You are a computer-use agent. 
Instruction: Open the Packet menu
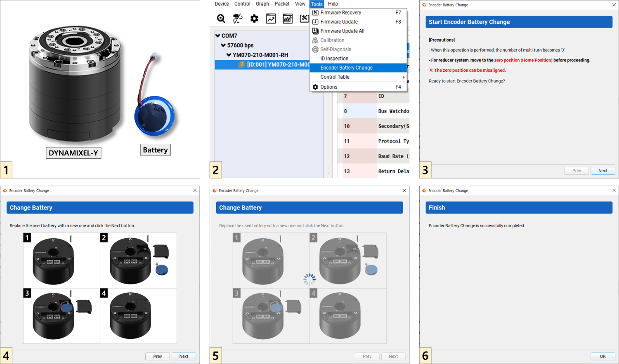pyautogui.click(x=282, y=4)
